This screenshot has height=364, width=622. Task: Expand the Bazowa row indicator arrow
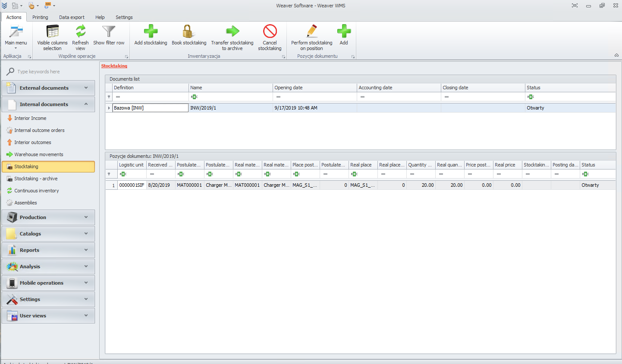coord(109,108)
